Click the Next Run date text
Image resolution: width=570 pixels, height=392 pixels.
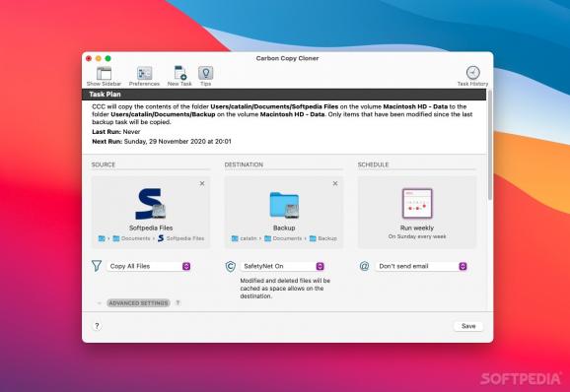tap(162, 142)
